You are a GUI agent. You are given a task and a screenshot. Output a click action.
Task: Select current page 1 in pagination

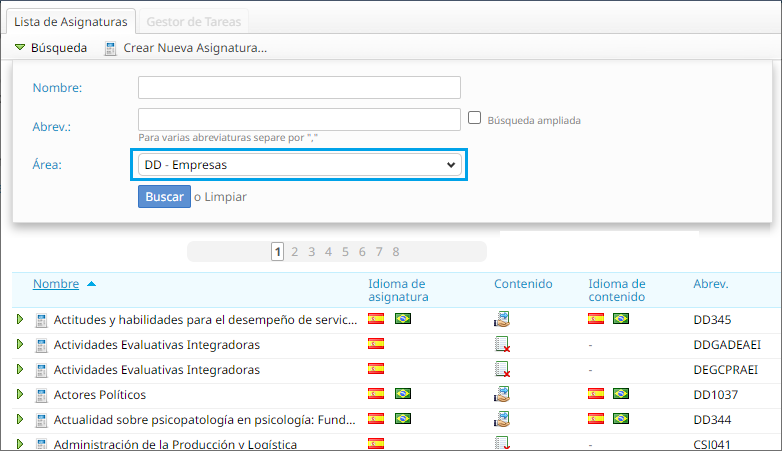[x=278, y=252]
